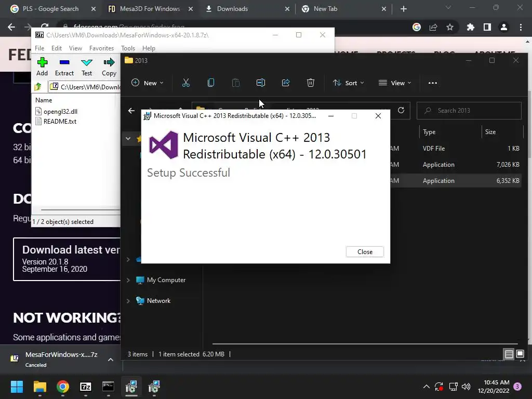Open the New dropdown in Explorer
Screen dimensions: 532x399
[147, 83]
